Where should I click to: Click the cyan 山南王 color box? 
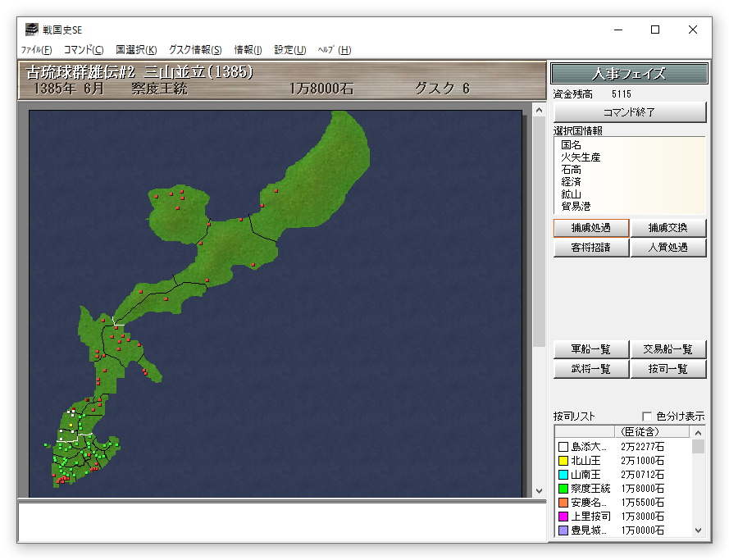pyautogui.click(x=563, y=475)
